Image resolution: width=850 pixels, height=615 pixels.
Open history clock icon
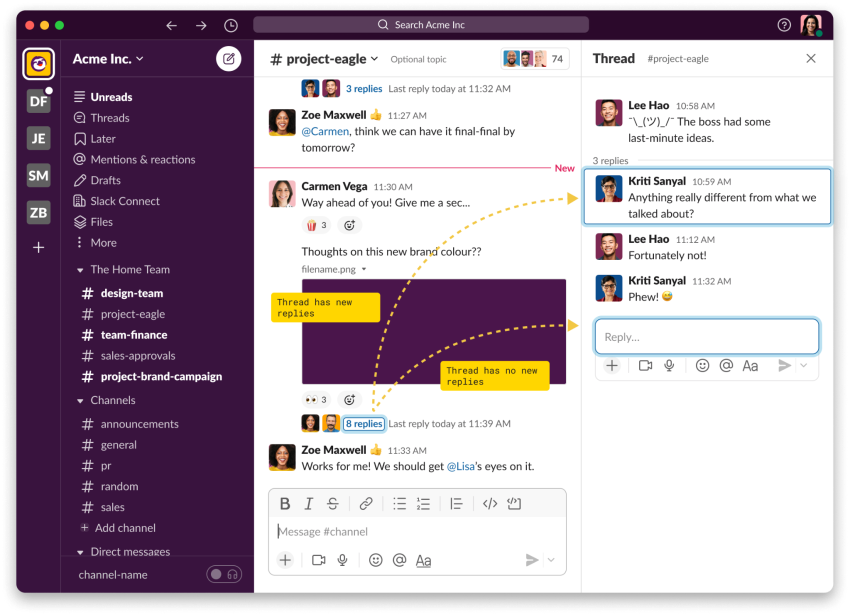231,25
